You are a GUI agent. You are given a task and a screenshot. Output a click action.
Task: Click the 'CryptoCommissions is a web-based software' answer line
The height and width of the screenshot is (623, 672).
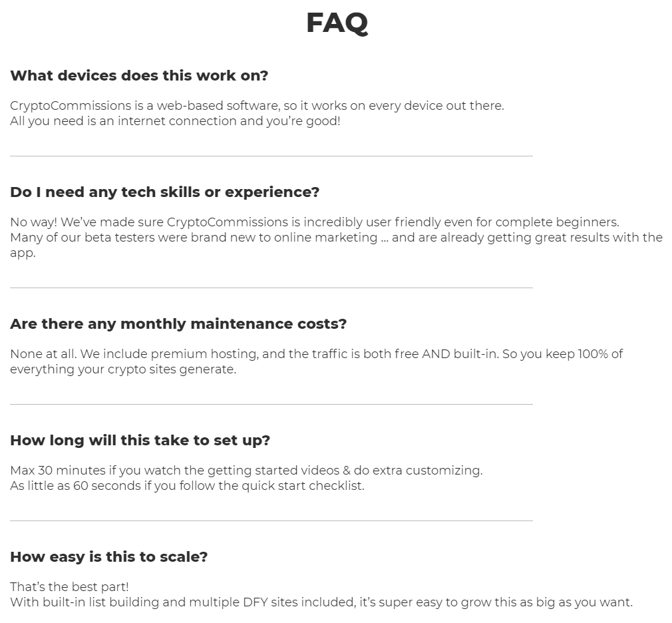pos(257,105)
